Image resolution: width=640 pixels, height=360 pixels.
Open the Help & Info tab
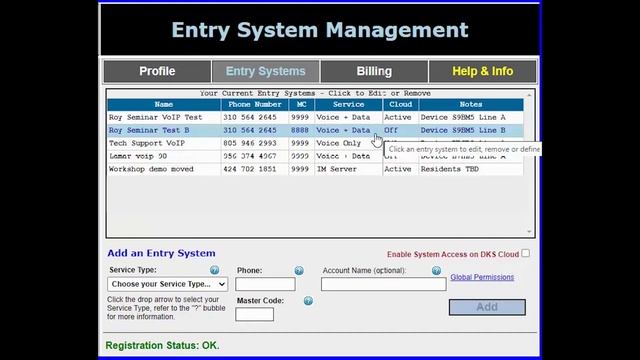tap(482, 71)
